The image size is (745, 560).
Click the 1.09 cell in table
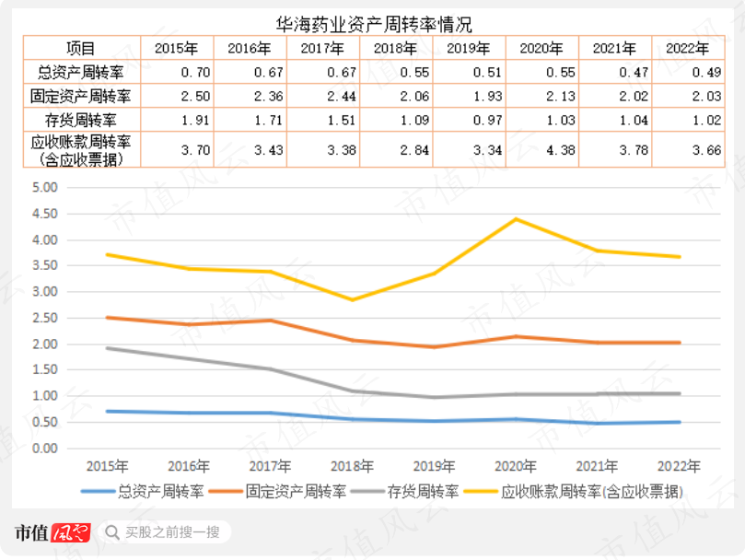(x=396, y=120)
